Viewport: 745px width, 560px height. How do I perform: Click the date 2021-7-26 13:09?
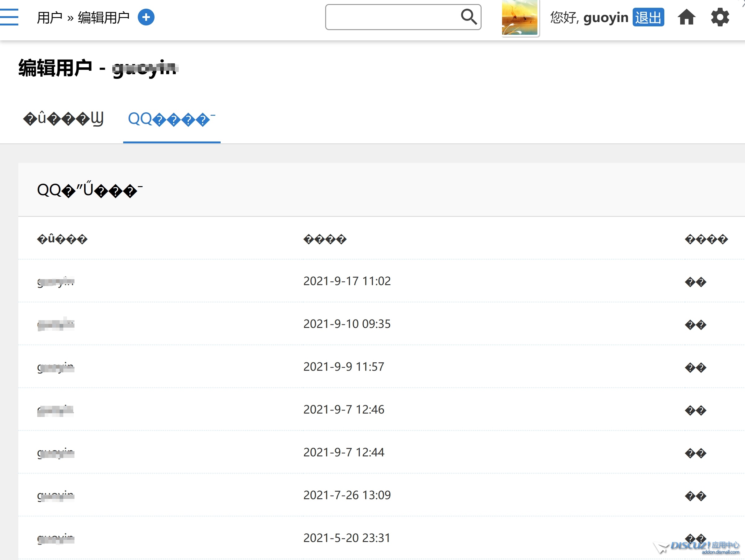[347, 495]
